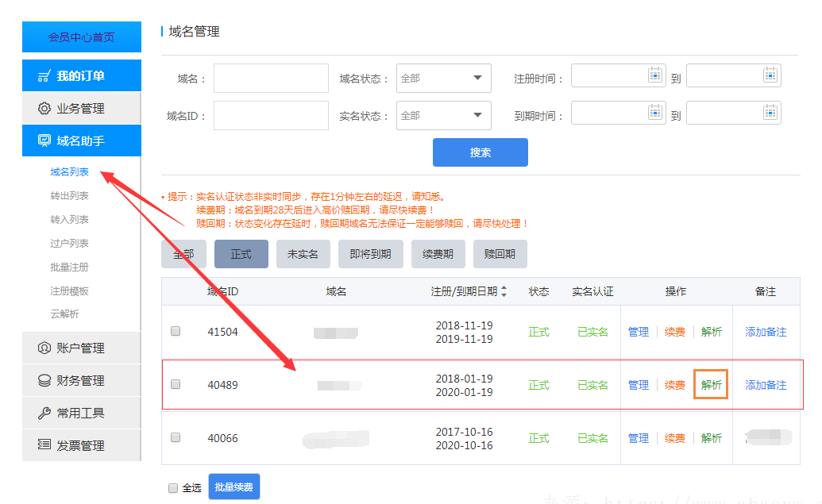The width and height of the screenshot is (822, 504).
Task: Click the shopping cart icon beside 我的订单
Action: tap(44, 76)
